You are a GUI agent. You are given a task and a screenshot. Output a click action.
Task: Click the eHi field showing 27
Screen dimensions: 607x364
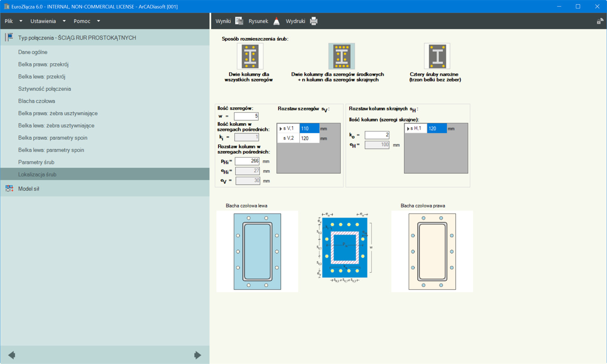coord(247,171)
